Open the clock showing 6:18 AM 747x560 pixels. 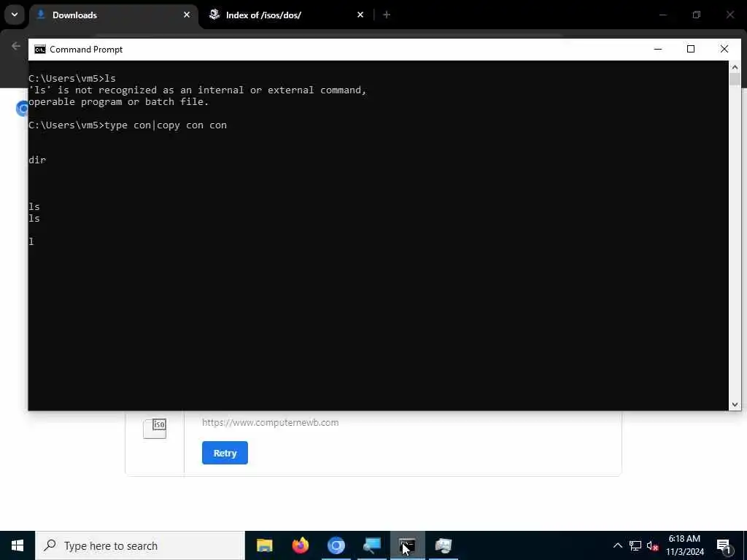coord(684,545)
